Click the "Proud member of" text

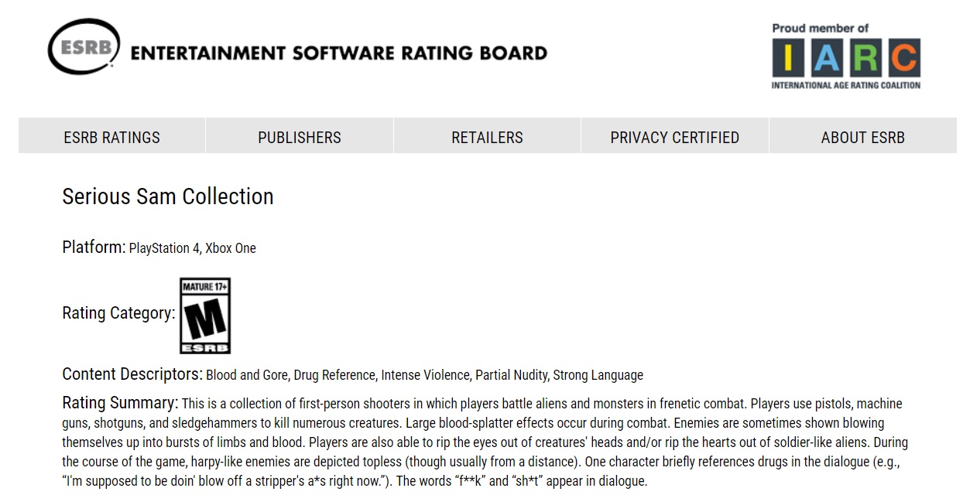point(820,28)
